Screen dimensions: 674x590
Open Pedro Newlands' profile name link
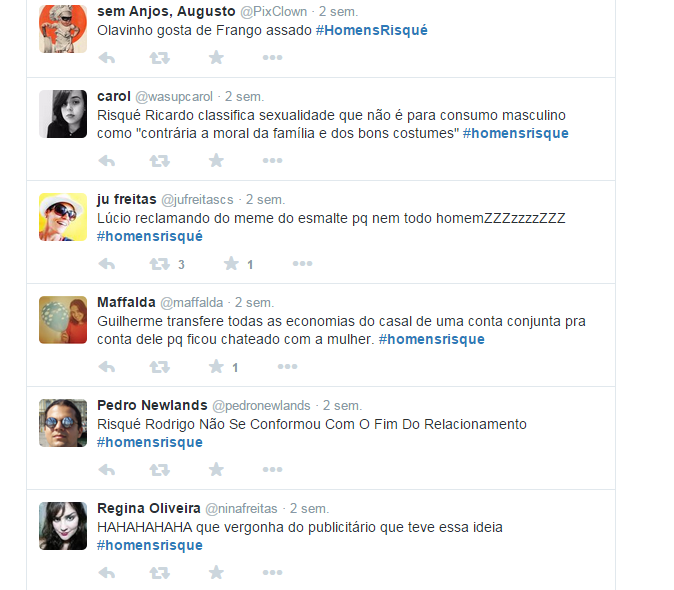(152, 405)
